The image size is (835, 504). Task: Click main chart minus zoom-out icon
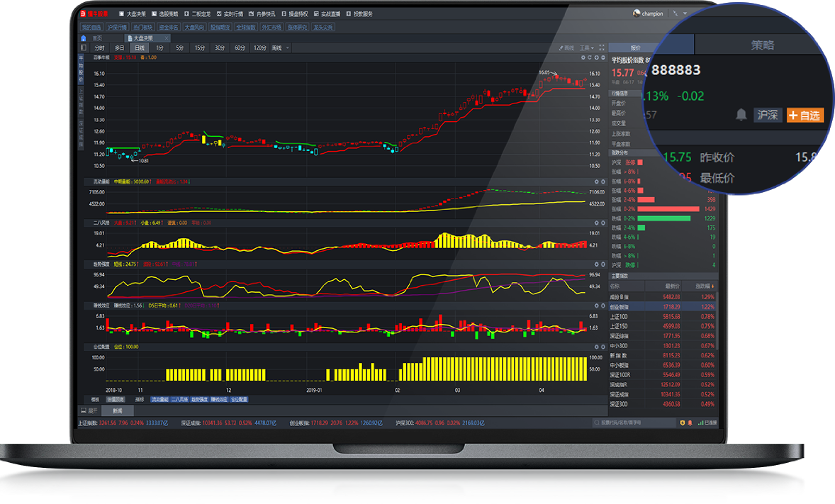pyautogui.click(x=603, y=57)
